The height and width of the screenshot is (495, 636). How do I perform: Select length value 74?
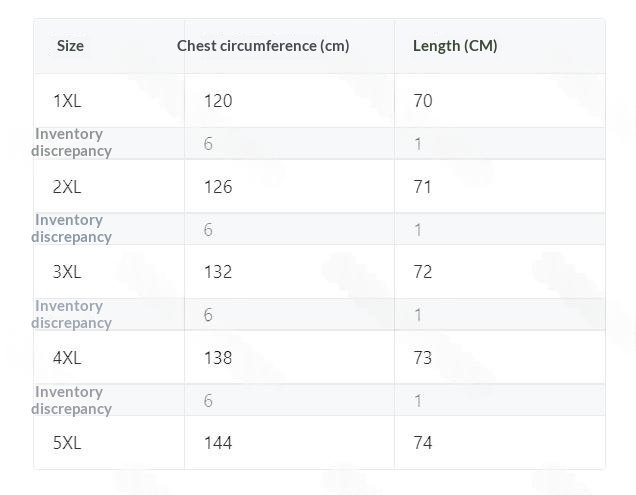423,442
